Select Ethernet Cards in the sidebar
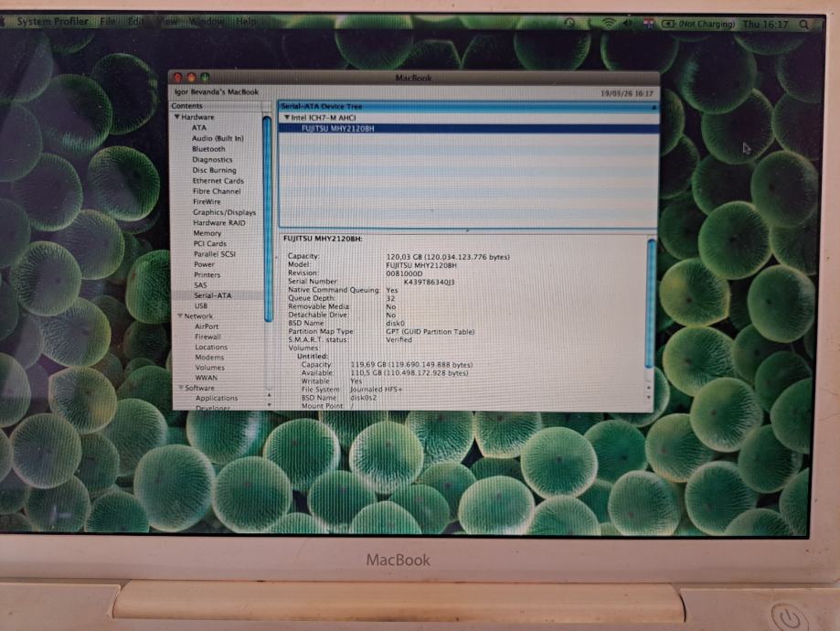 218,181
